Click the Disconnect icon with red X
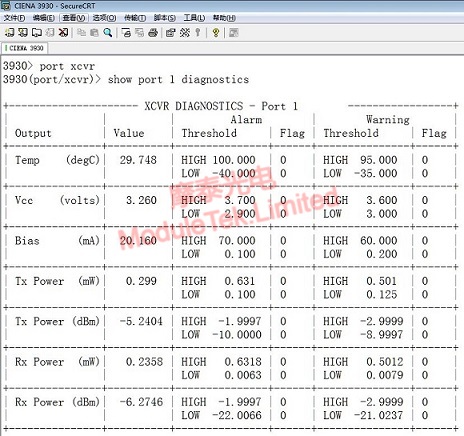The height and width of the screenshot is (436, 464). click(63, 32)
